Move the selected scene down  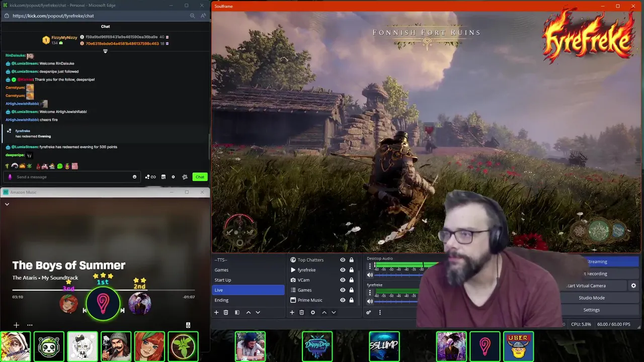(258, 312)
